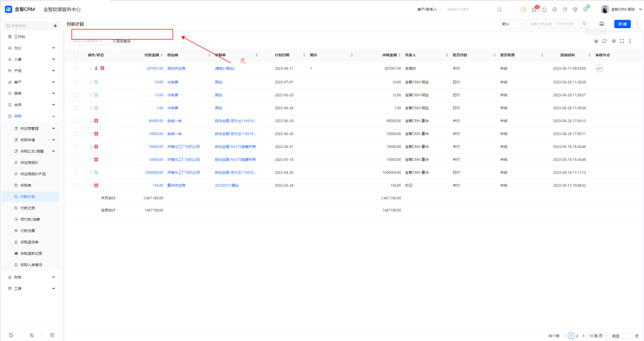Expand the 财务 sidebar menu
This screenshot has width=644, height=341.
[x=30, y=277]
